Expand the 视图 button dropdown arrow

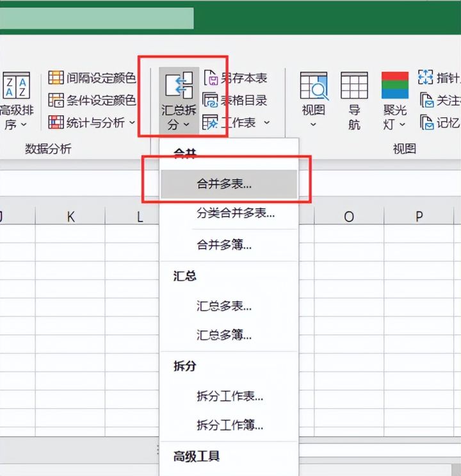(x=313, y=124)
